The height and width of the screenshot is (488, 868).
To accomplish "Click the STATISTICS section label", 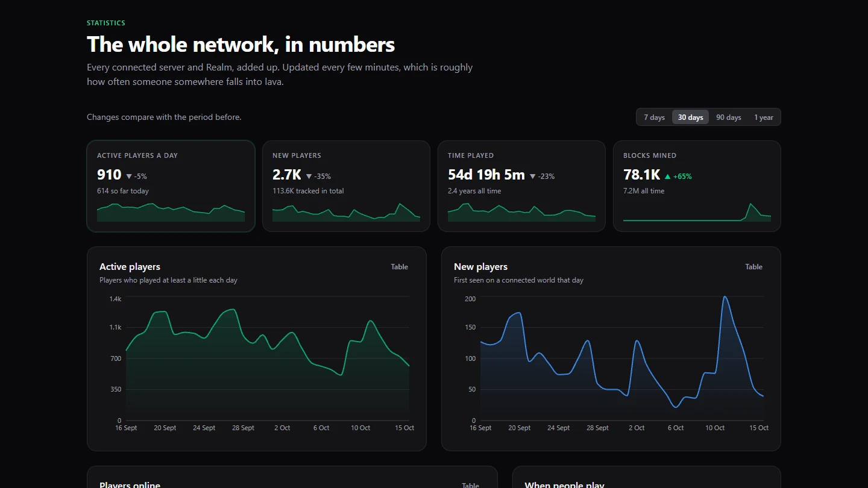I will (x=106, y=23).
